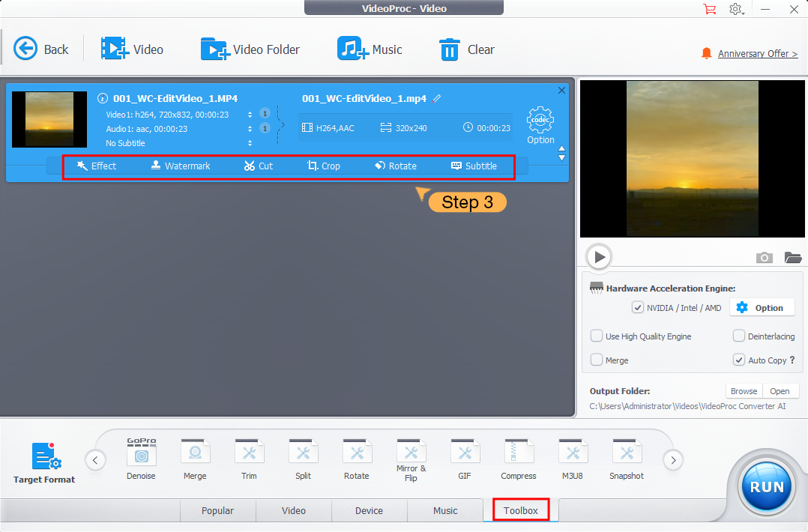Screen dimensions: 808x532
Task: Rename output file with pencil icon
Action: [437, 98]
